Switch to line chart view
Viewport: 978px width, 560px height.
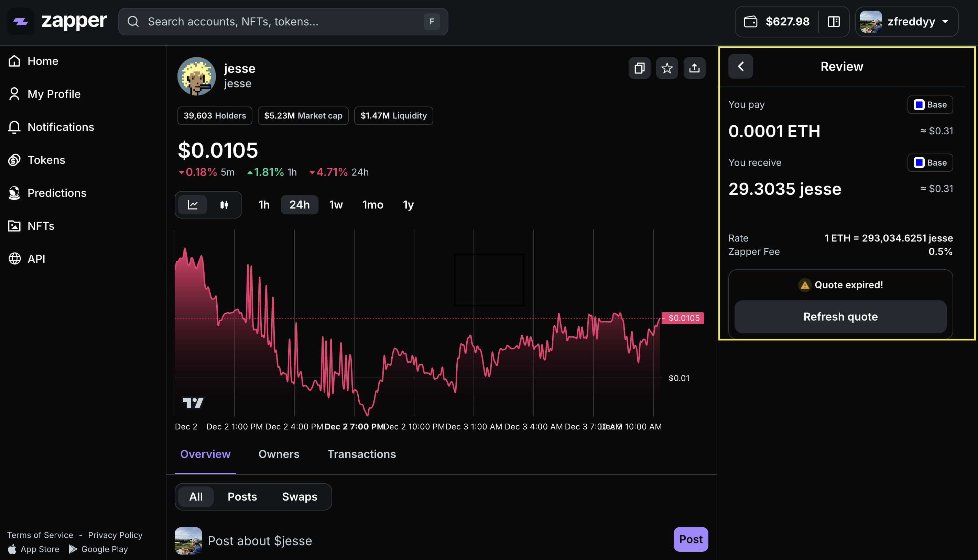[193, 205]
